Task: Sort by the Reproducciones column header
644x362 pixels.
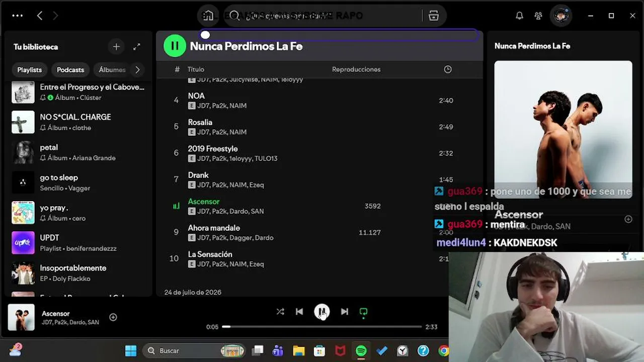Action: click(x=356, y=69)
